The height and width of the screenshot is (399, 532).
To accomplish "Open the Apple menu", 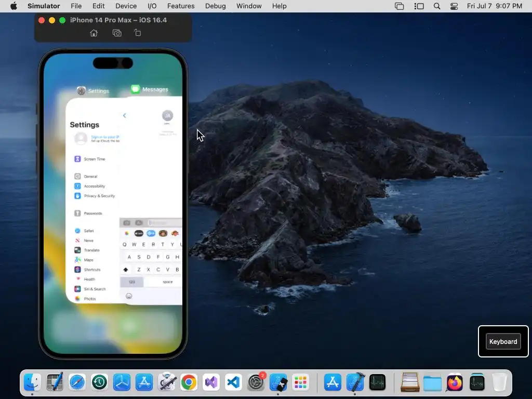I will pos(14,6).
